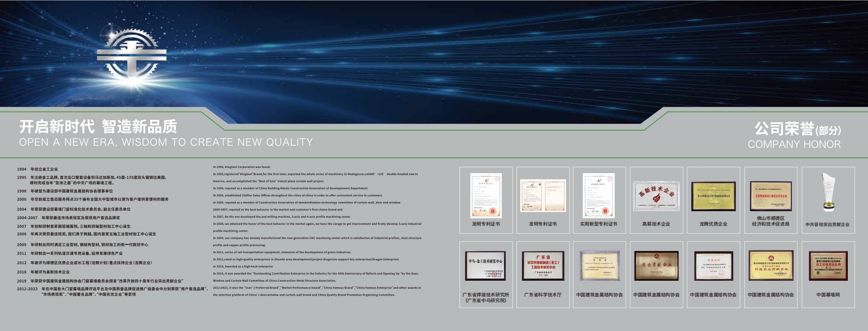Screen dimensions: 868x331
Task: Open the 高新技术企业 silver plaque image
Action: click(656, 195)
